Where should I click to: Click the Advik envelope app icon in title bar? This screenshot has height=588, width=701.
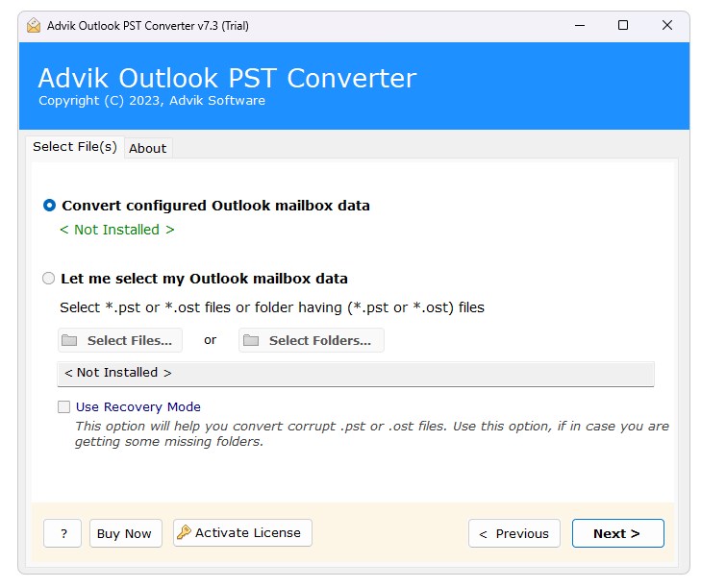[34, 26]
